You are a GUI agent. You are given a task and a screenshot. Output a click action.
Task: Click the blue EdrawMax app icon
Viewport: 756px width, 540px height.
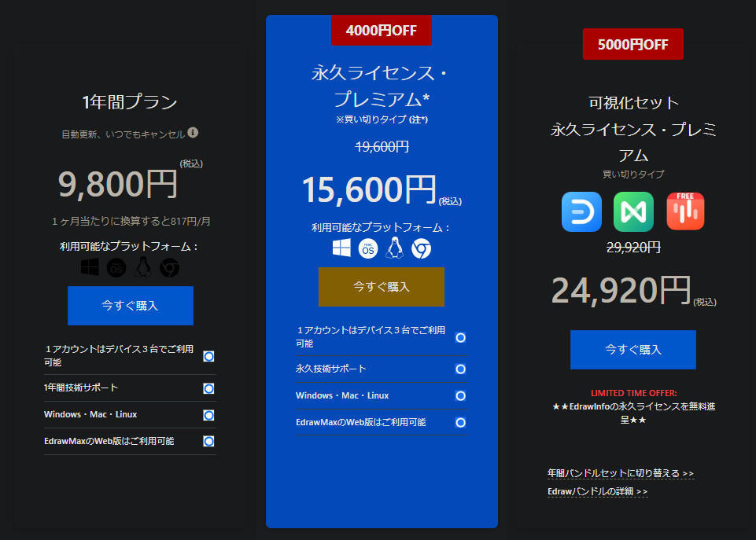click(581, 212)
